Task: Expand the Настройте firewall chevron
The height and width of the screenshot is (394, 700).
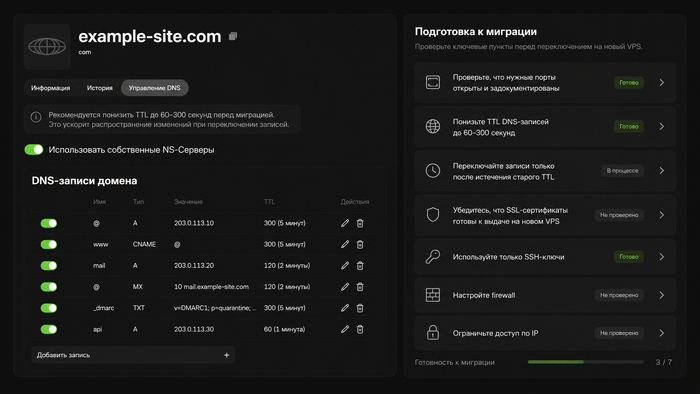Action: click(662, 295)
